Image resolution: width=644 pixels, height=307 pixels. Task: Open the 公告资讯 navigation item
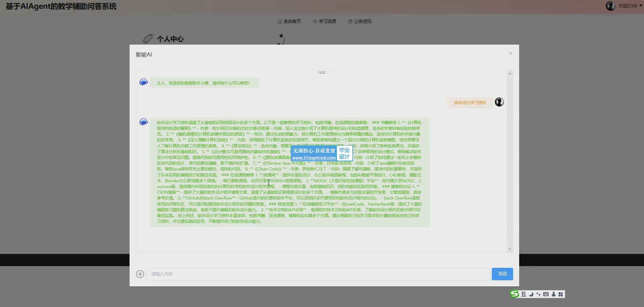[x=360, y=21]
